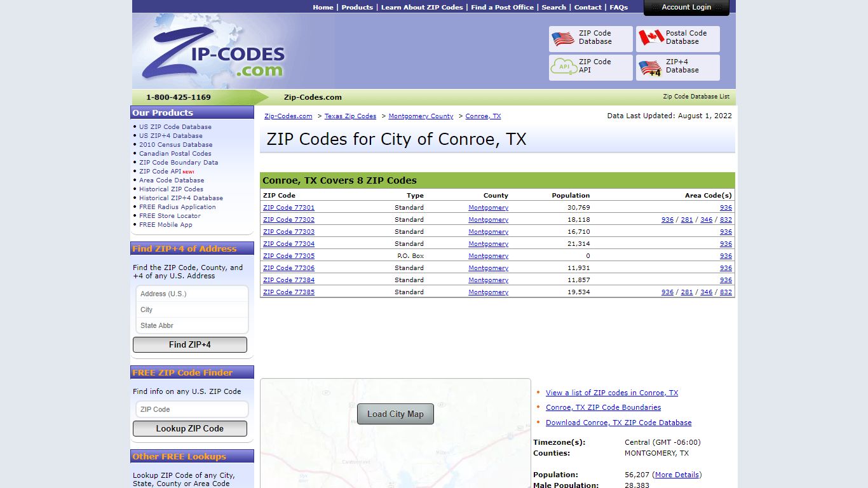This screenshot has width=868, height=488.
Task: Open ZIP Code API sidebar link
Action: pos(160,172)
